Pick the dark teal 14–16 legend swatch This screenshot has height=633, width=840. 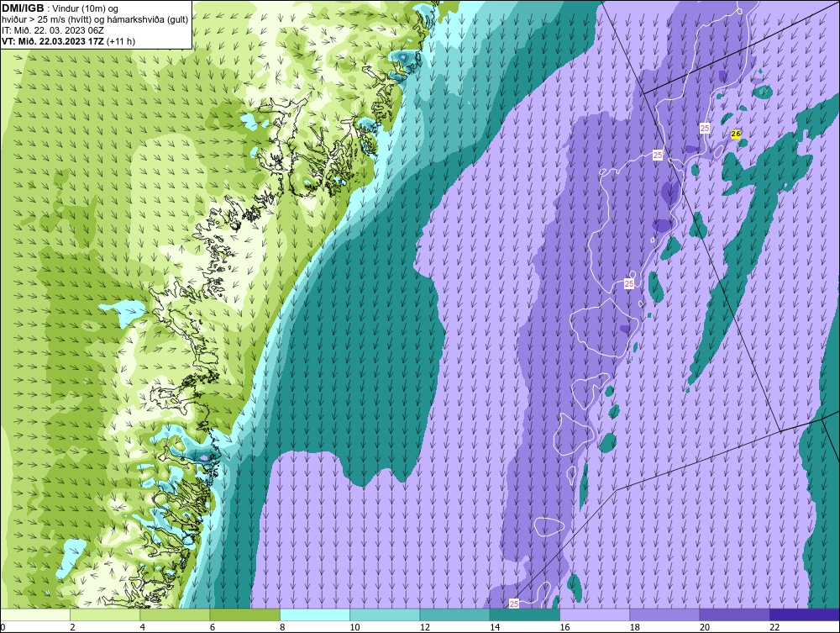click(525, 615)
